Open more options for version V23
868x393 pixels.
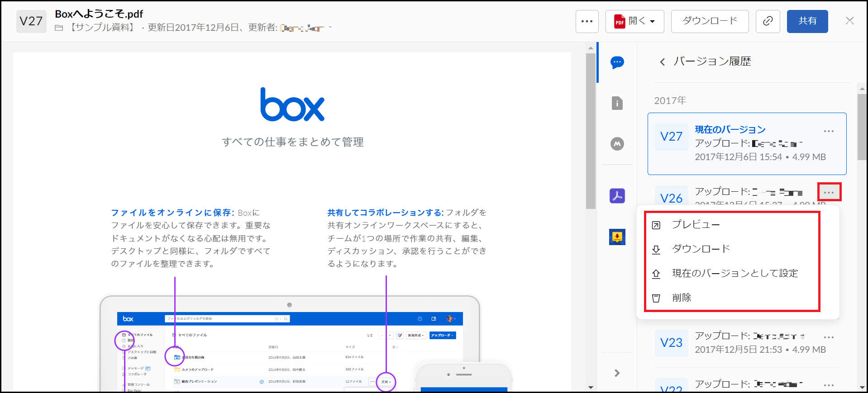[829, 337]
